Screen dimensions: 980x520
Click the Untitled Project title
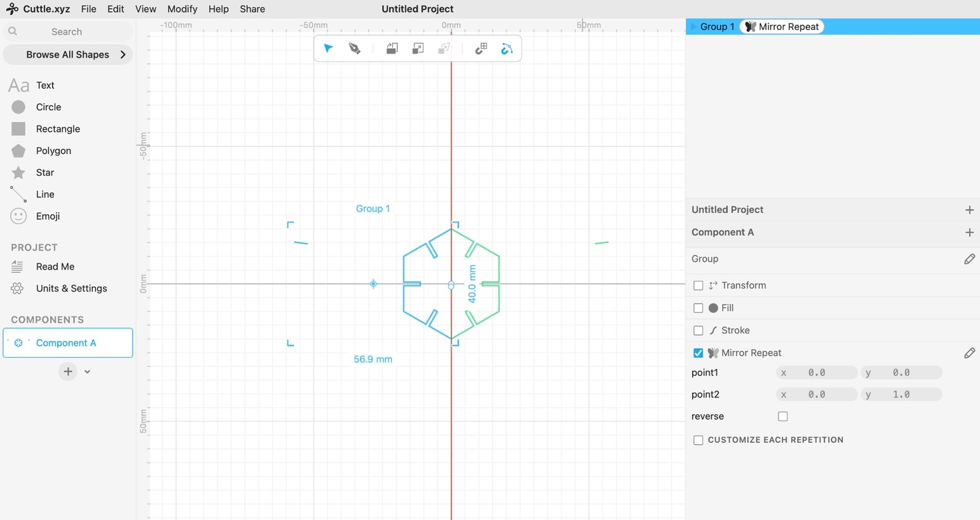pyautogui.click(x=417, y=9)
